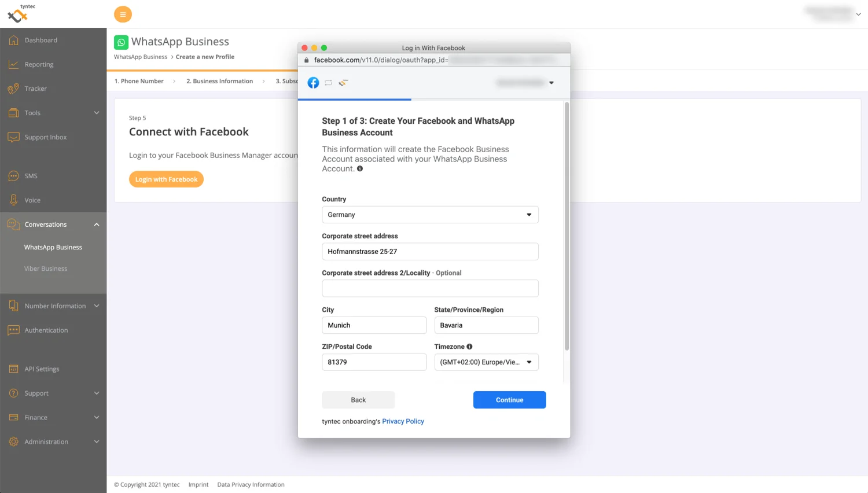Screen dimensions: 868x493
Task: Open the Privacy Policy link
Action: (403, 421)
